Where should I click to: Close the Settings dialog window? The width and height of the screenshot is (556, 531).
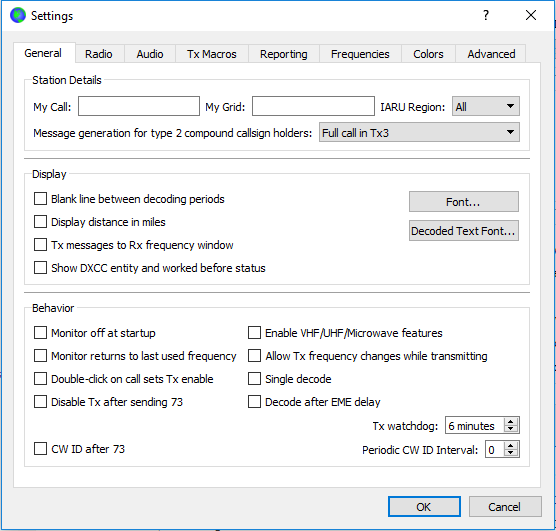click(531, 15)
